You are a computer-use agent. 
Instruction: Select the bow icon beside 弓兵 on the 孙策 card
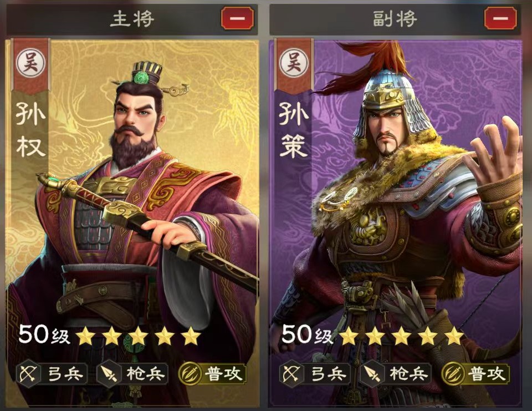point(291,374)
